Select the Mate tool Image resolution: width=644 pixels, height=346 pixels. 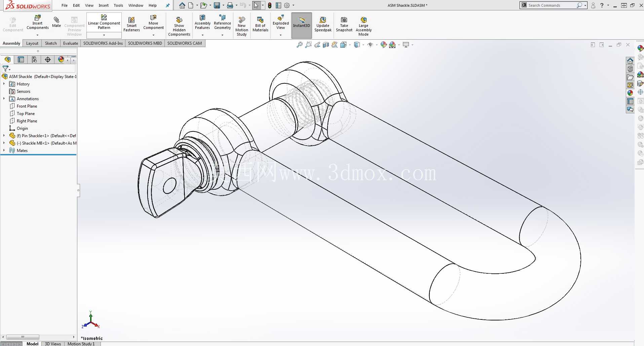tap(56, 22)
